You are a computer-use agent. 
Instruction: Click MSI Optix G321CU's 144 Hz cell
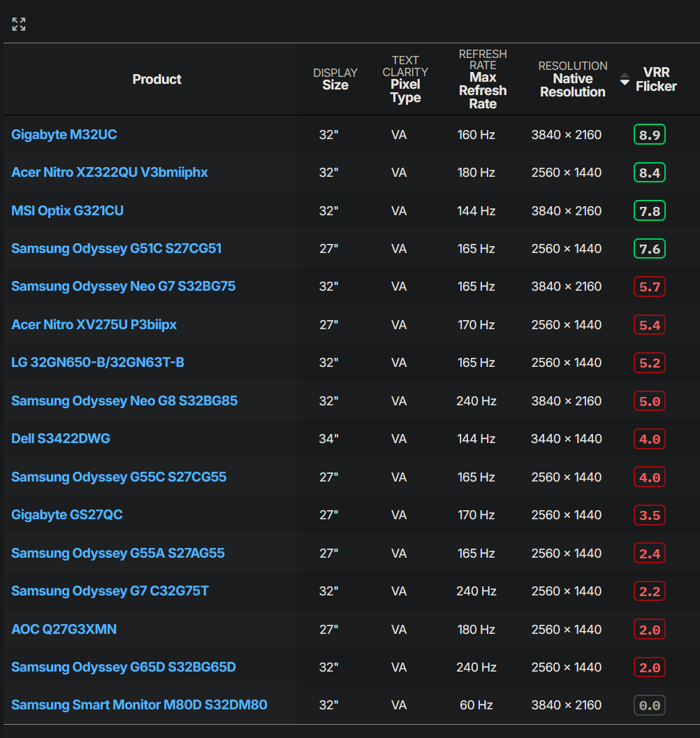point(476,210)
